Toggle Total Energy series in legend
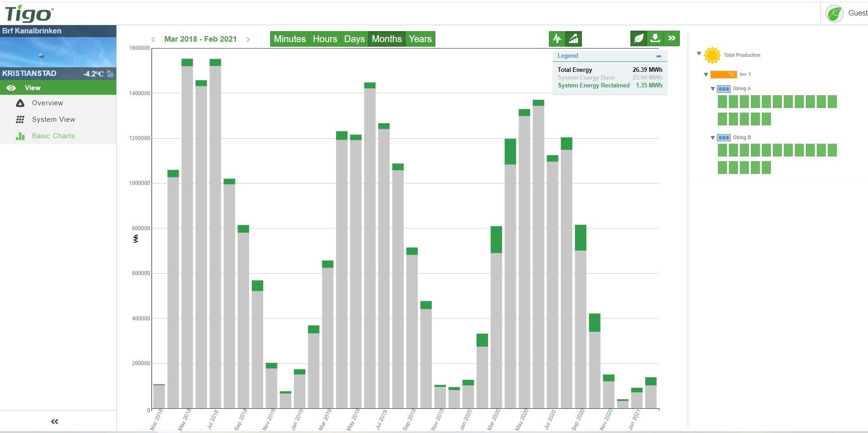The image size is (868, 433). pos(575,70)
